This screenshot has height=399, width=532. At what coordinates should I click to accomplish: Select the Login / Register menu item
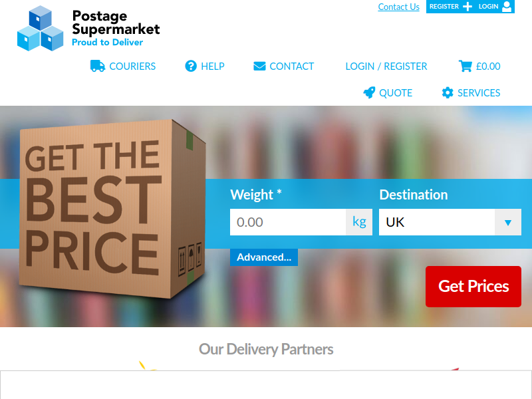click(386, 66)
